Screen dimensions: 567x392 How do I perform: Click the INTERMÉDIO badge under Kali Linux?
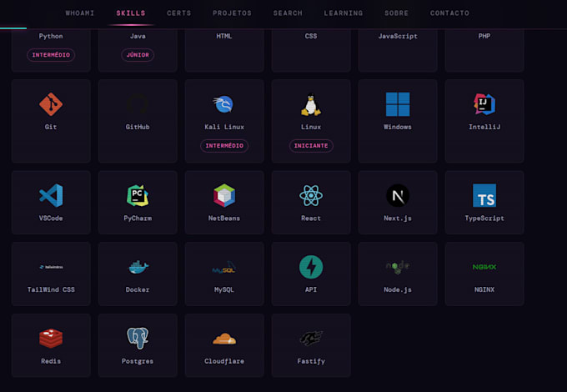point(224,146)
